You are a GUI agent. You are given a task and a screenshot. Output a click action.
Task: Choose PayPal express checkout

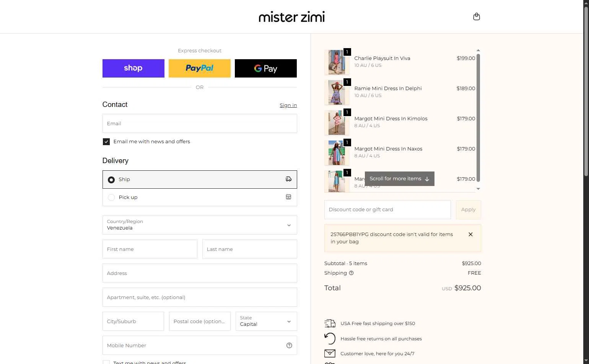tap(200, 68)
